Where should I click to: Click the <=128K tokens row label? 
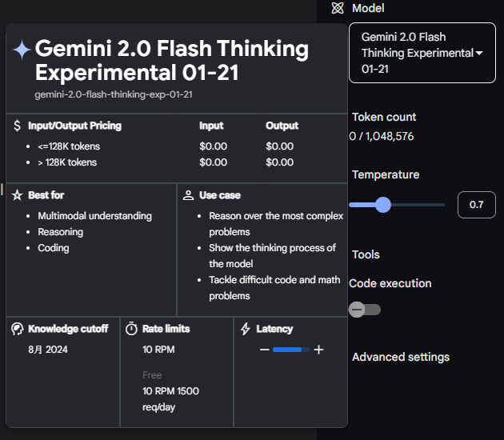pos(69,146)
